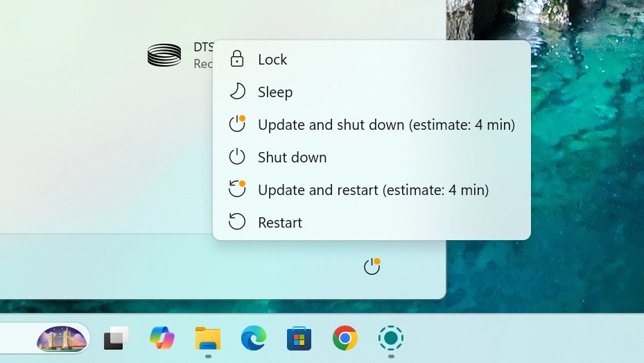Choose Sleep from the power menu
Viewport: 644px width, 363px height.
275,92
